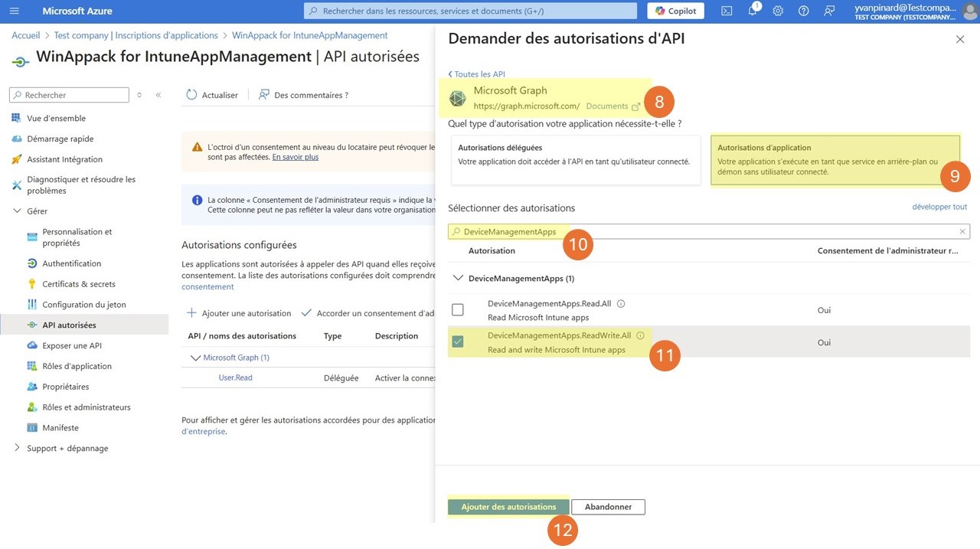Open the help question mark icon

coord(802,11)
